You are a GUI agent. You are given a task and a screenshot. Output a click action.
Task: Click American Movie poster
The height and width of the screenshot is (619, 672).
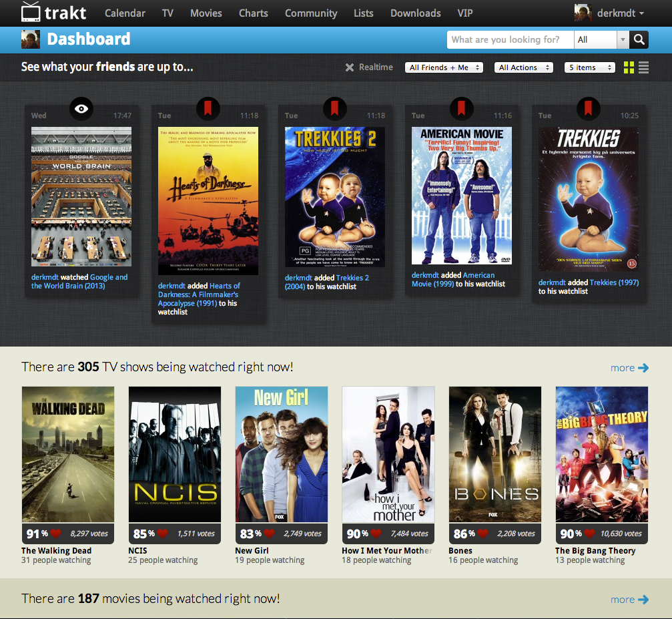click(462, 196)
